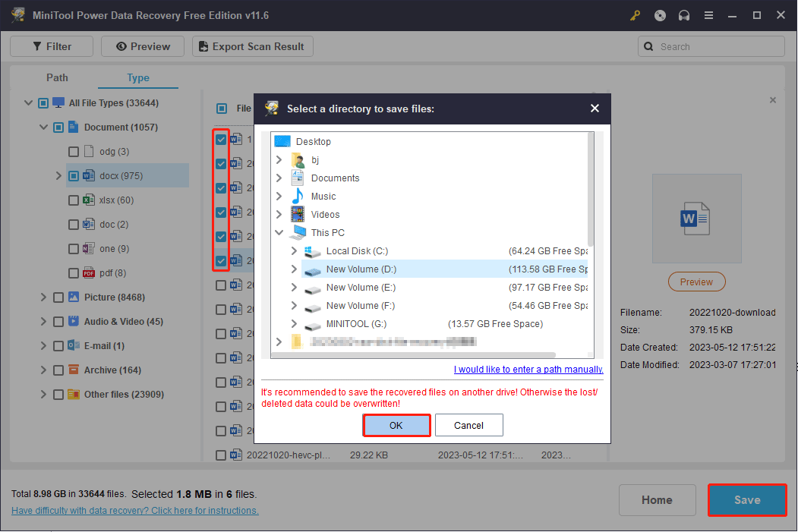The width and height of the screenshot is (798, 532).
Task: Check the 20221020-hevc-pl... file checkbox
Action: (x=221, y=455)
